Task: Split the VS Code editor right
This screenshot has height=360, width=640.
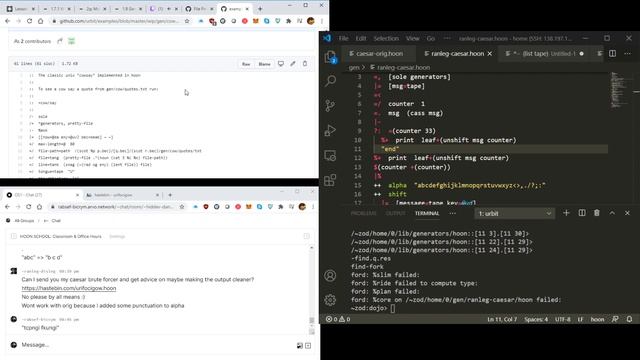Action: (612, 53)
